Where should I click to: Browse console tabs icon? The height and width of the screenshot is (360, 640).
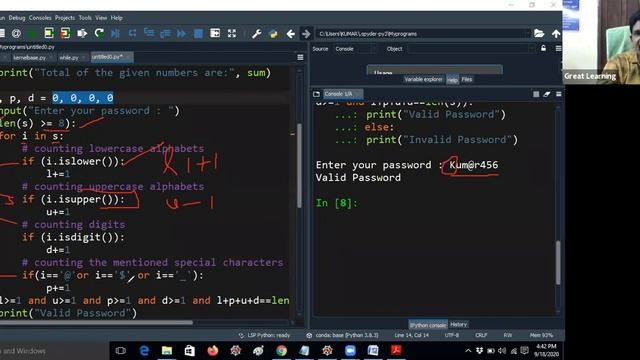pyautogui.click(x=316, y=94)
